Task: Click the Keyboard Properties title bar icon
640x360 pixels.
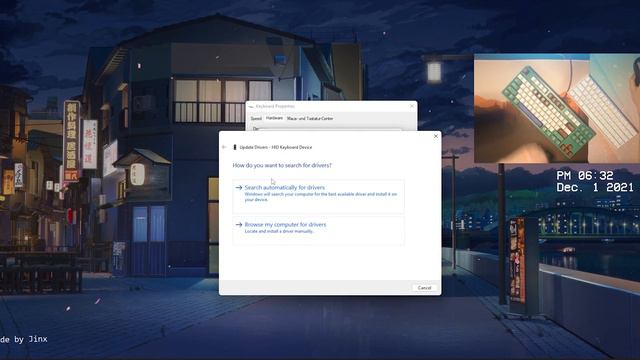Action: (251, 107)
